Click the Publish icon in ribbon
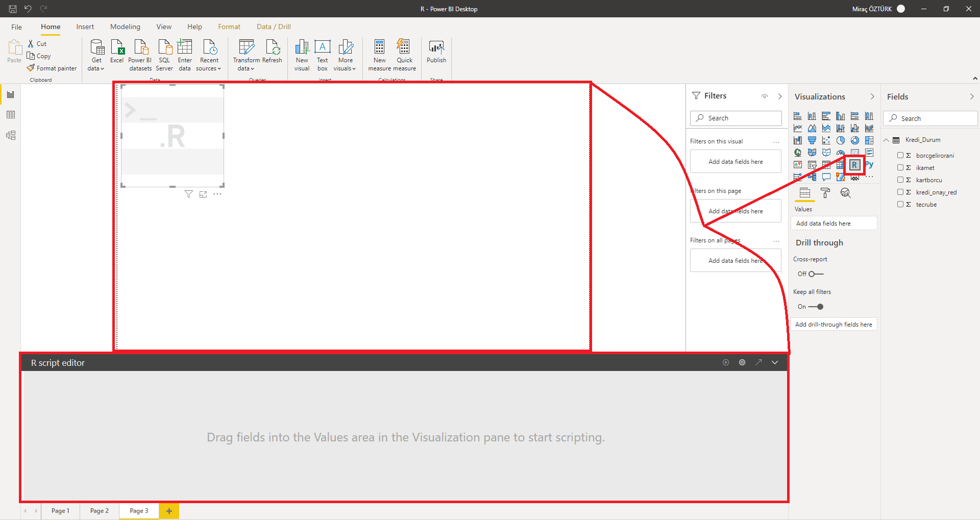 [436, 52]
